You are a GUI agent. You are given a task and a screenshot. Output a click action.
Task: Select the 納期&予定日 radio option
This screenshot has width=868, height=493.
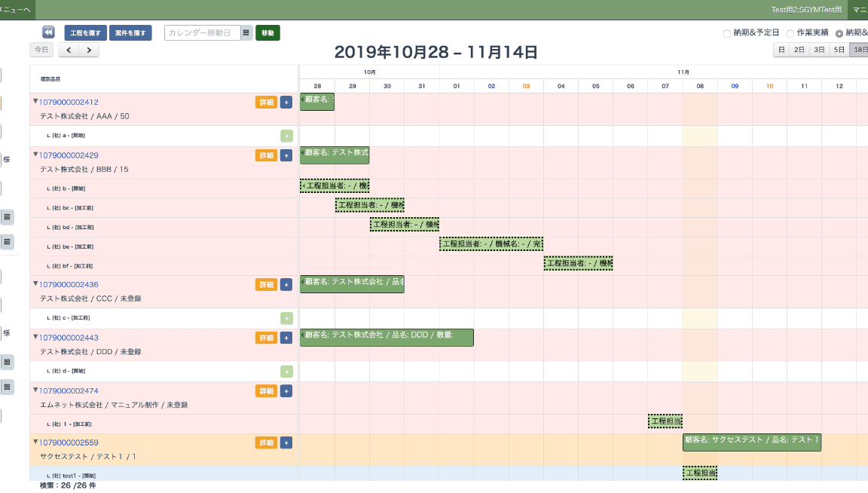tap(727, 34)
